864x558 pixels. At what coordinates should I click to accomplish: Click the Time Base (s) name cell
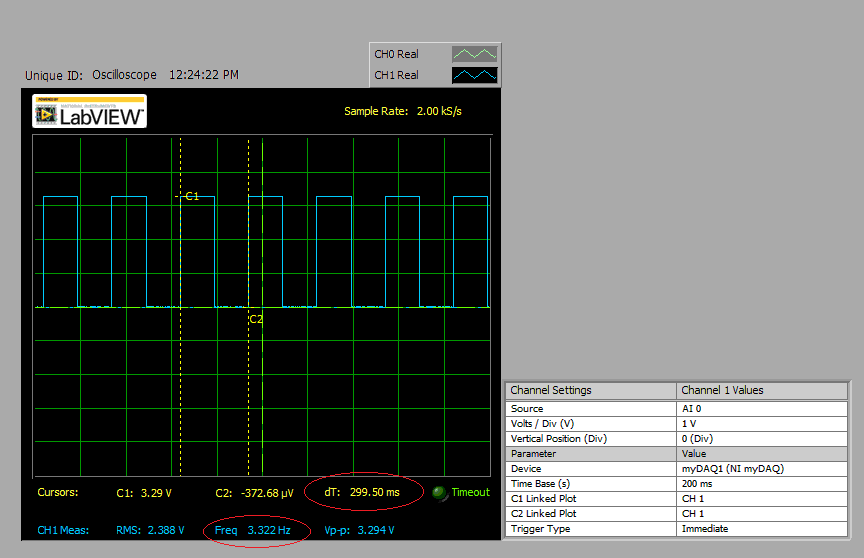point(591,484)
